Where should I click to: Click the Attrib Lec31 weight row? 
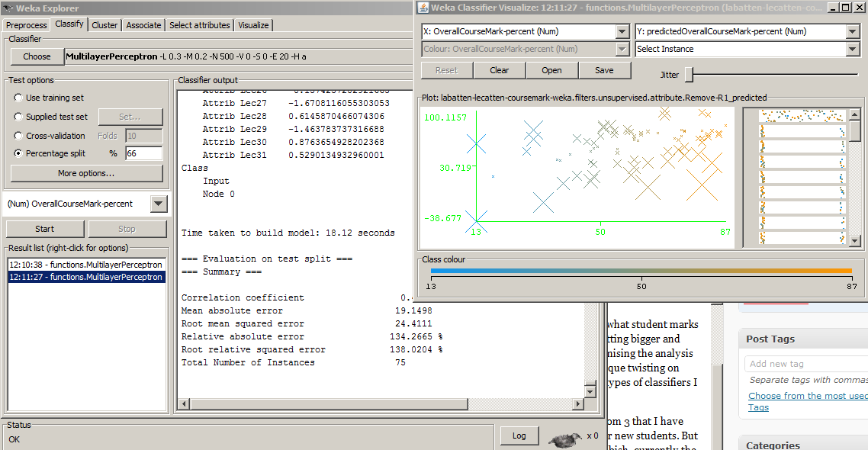point(293,155)
